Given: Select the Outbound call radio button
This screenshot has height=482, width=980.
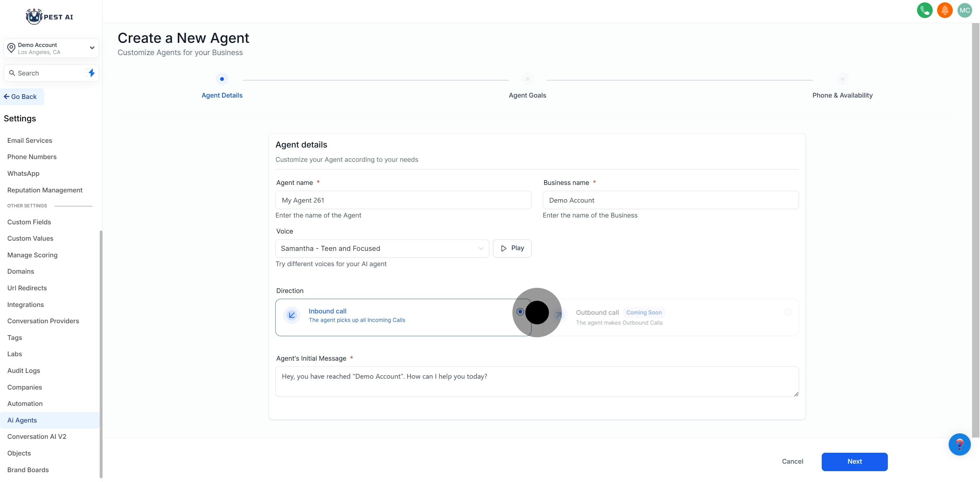Looking at the screenshot, I should pyautogui.click(x=787, y=312).
